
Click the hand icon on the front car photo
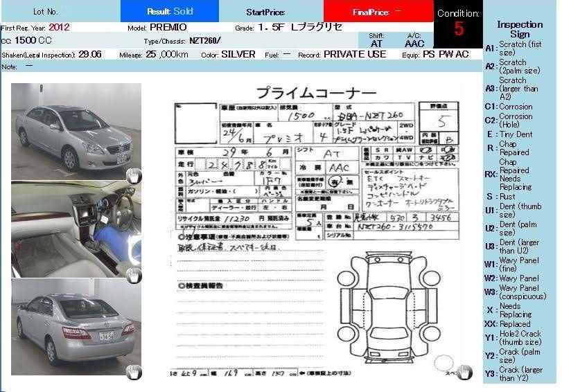pyautogui.click(x=133, y=176)
